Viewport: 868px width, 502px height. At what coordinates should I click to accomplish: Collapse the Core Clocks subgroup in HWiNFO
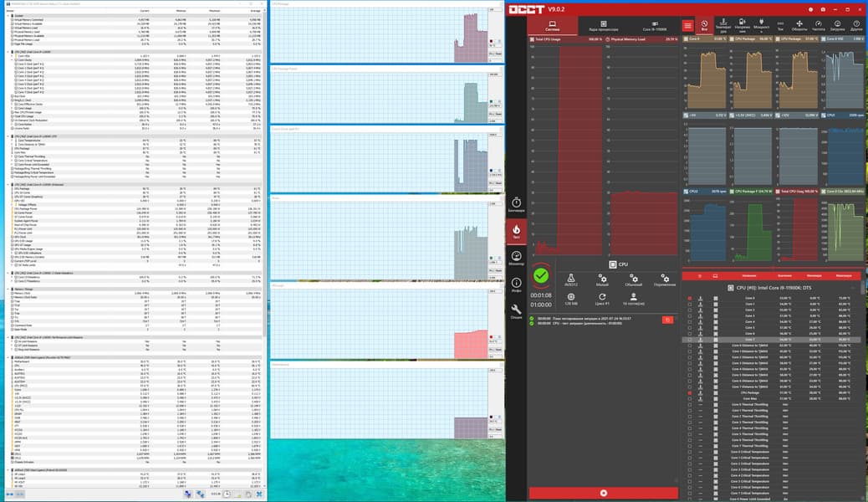tap(13, 60)
